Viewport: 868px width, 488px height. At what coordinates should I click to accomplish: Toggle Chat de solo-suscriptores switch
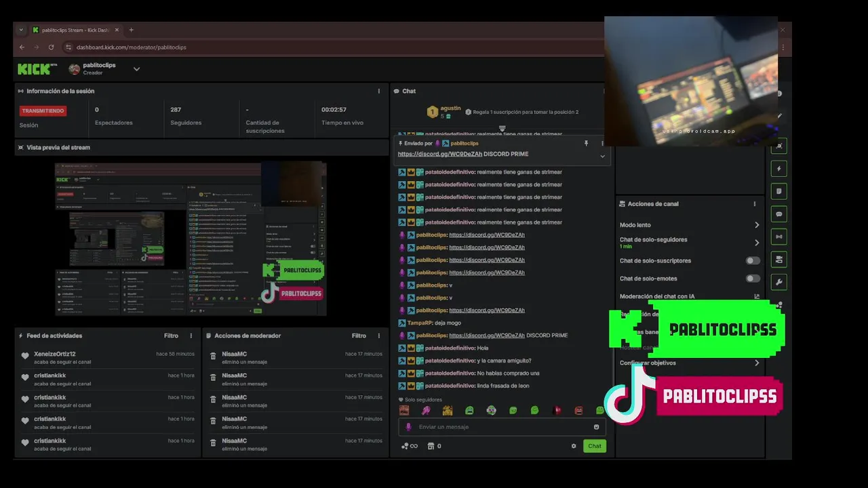(753, 260)
